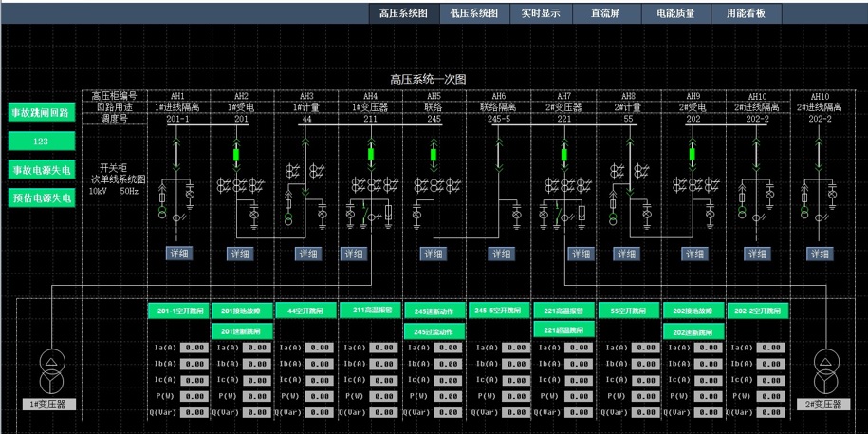
Task: Open the 电能质量 tab
Action: tap(676, 14)
